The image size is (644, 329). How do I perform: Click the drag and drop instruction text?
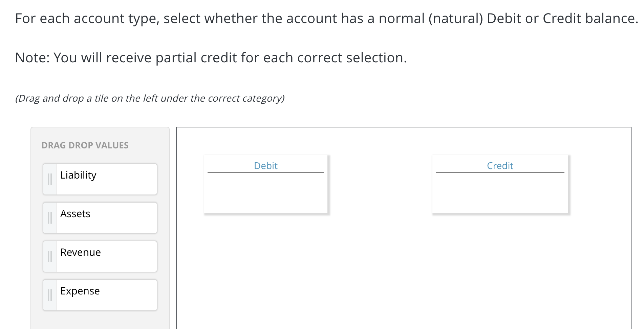150,98
